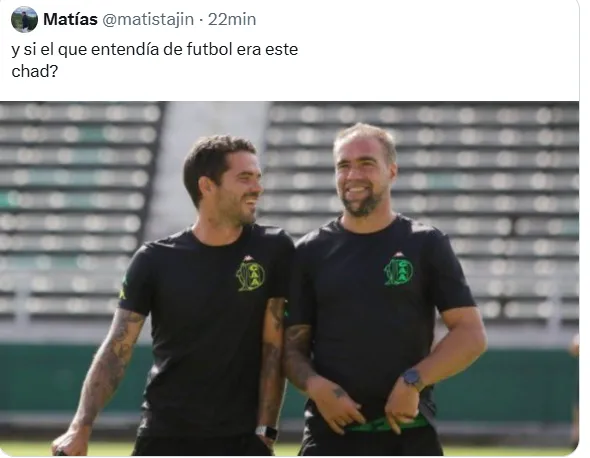Click the display name "Matías"

coord(70,19)
